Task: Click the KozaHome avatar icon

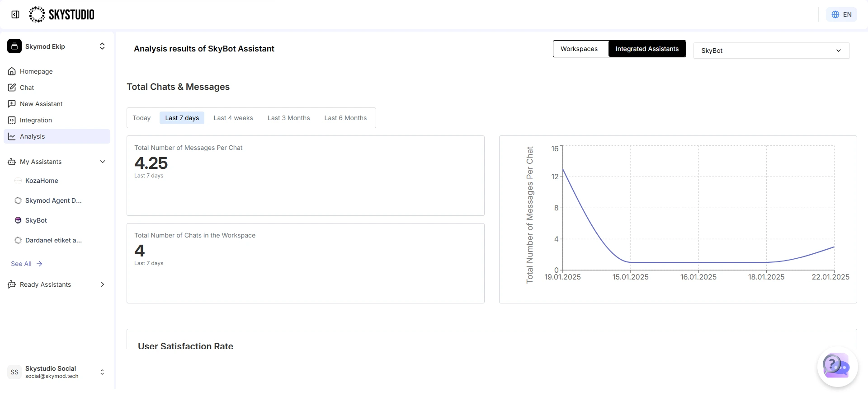Action: [18, 181]
